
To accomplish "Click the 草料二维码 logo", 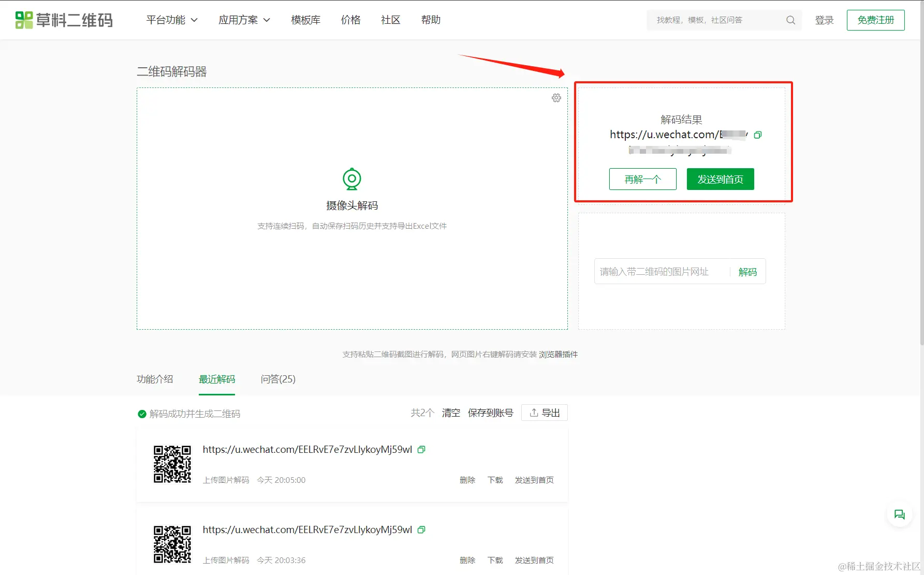I will (x=63, y=20).
